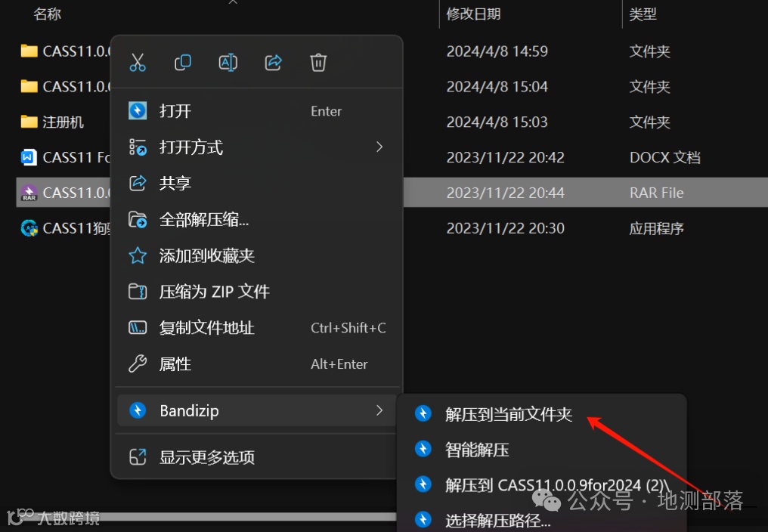Click extract icon beside 全部解压缩...
Image resolution: width=768 pixels, height=532 pixels.
pyautogui.click(x=138, y=219)
